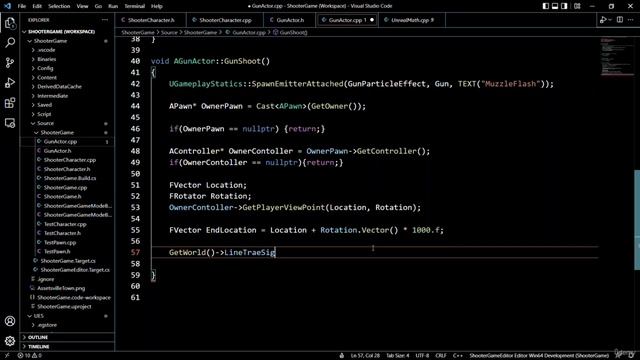Open Run and Debug view

pos(10,82)
